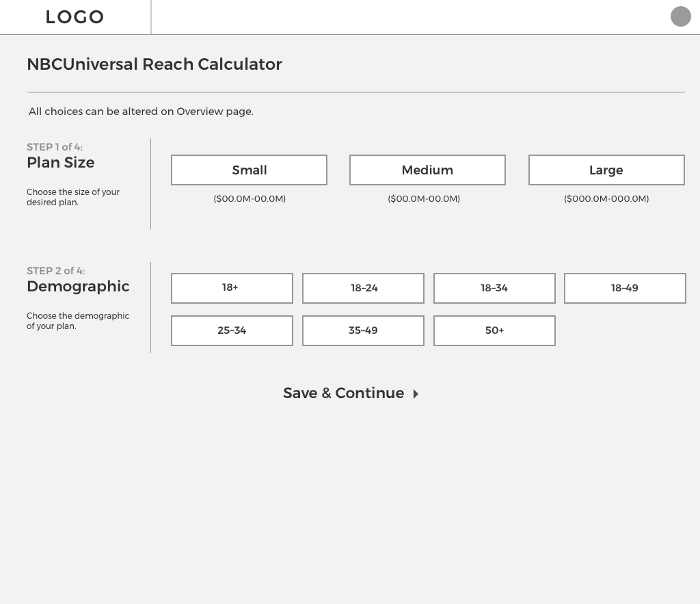Select the 35-49 demographic
This screenshot has width=700, height=604.
pos(363,330)
